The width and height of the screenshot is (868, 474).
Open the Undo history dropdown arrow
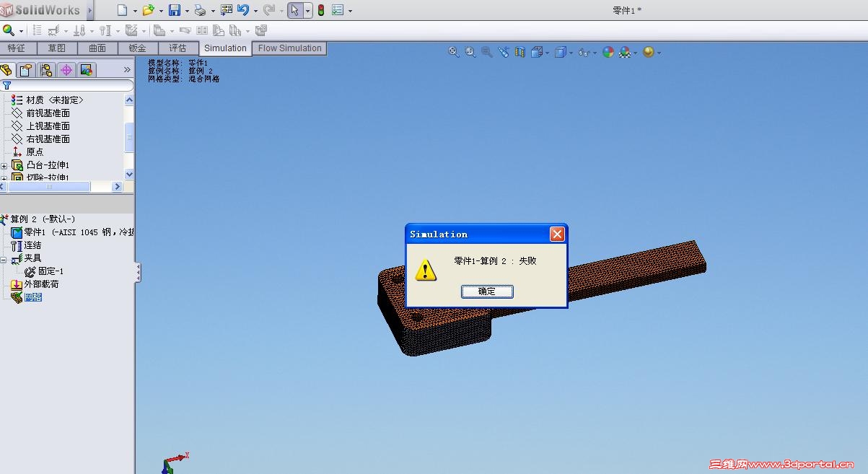255,11
